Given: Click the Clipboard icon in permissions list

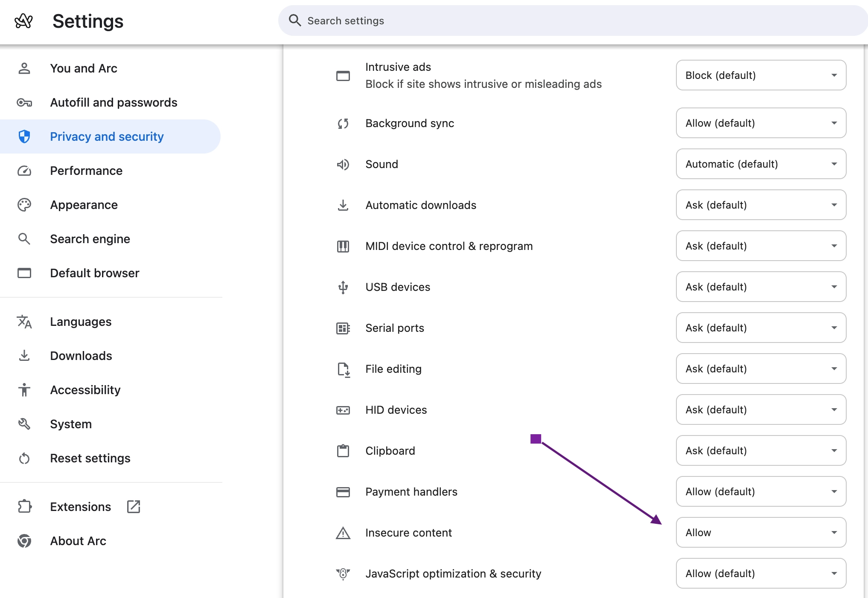Looking at the screenshot, I should click(x=343, y=451).
